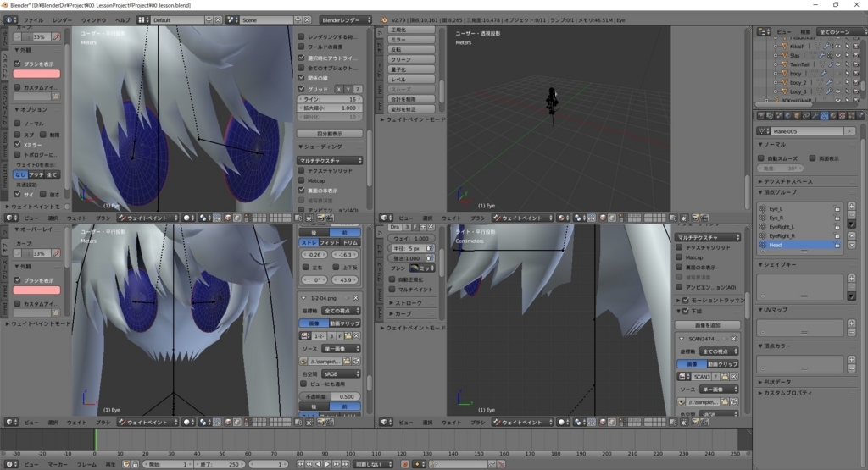
Task: Open the Constraints tab (chain link icon)
Action: coord(806,115)
